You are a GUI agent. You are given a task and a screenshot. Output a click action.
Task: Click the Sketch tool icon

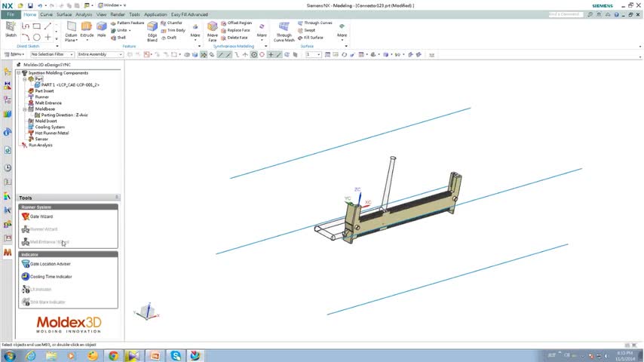click(11, 28)
